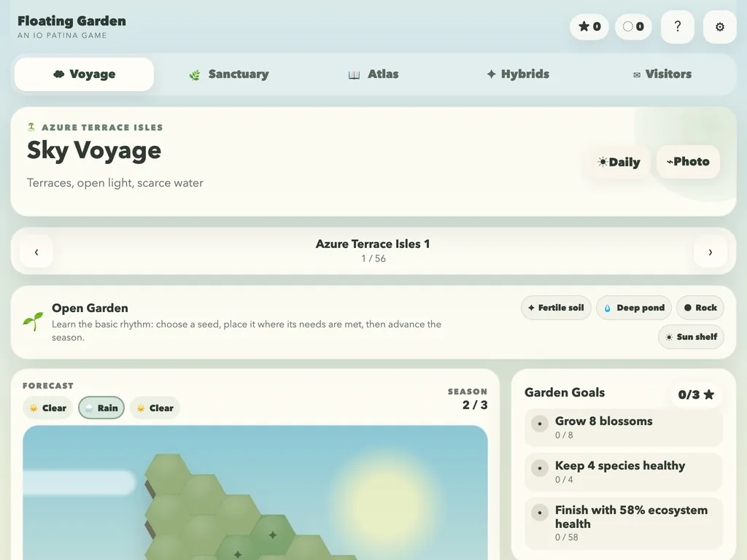The image size is (747, 560).
Task: Open Photo mode
Action: coord(689,162)
